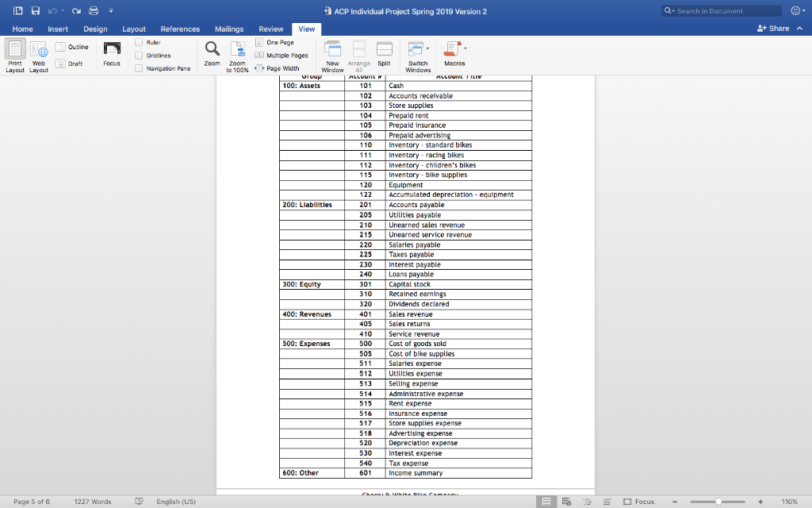Viewport: 812px width, 508px height.
Task: Show Multiple Pages view
Action: 282,56
